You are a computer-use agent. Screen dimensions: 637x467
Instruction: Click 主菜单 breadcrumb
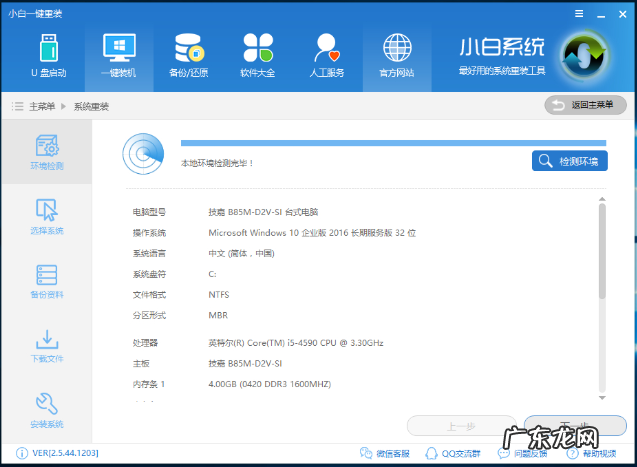(x=42, y=106)
